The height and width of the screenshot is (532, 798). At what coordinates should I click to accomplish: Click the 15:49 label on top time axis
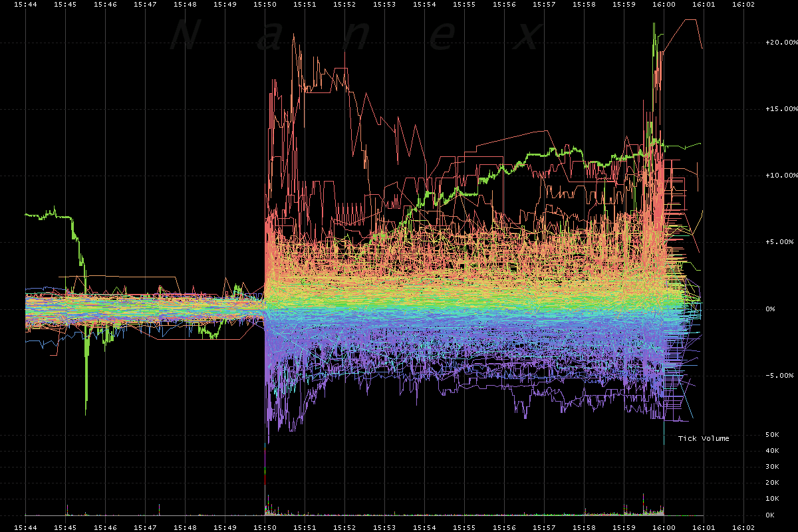225,4
